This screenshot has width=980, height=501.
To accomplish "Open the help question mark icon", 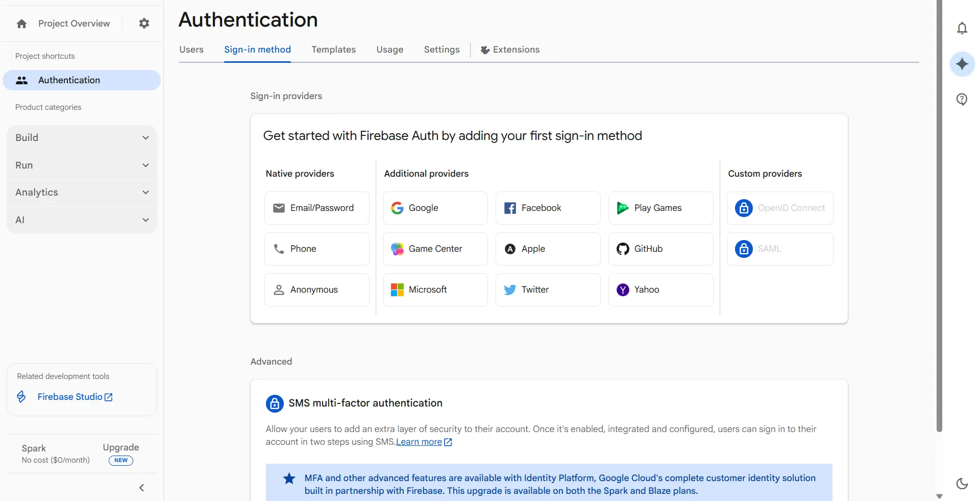I will point(962,99).
